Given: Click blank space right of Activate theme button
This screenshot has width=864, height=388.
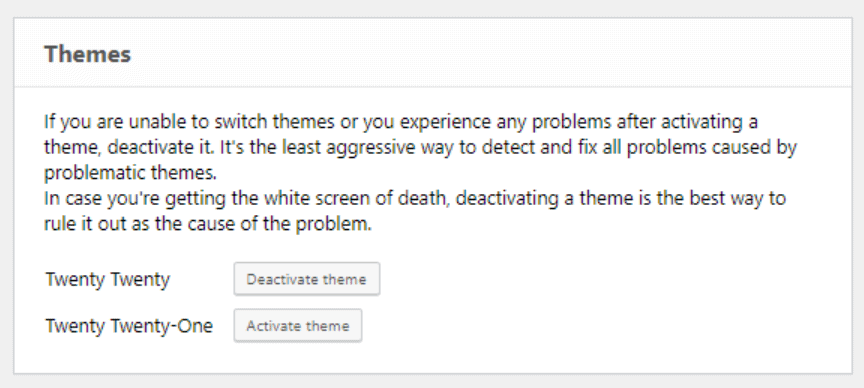Looking at the screenshot, I should (x=606, y=326).
